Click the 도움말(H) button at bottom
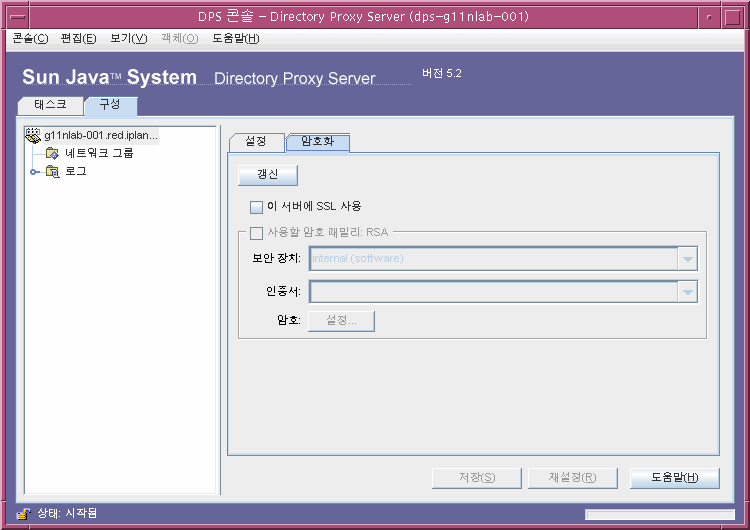This screenshot has width=750, height=530. click(674, 478)
